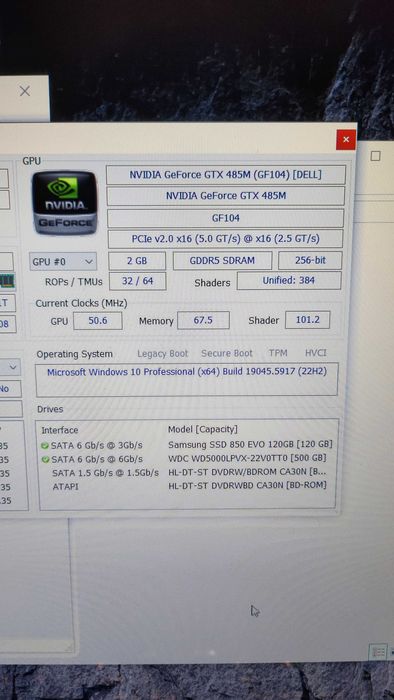This screenshot has width=394, height=700.
Task: Click the HVCI indicator
Action: (x=316, y=353)
